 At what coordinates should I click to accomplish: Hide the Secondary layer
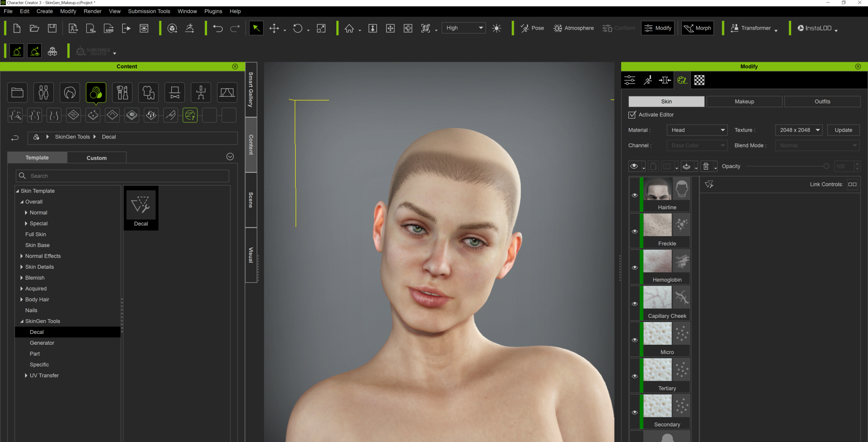(x=635, y=412)
